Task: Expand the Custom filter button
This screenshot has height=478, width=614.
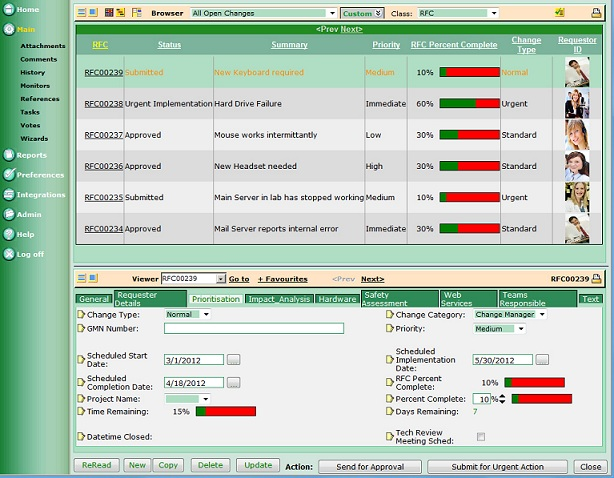Action: [362, 13]
